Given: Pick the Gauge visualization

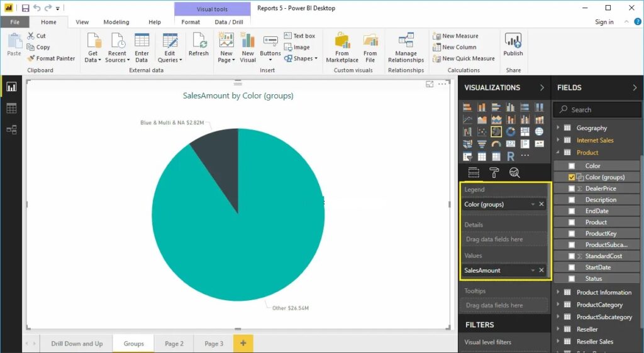Looking at the screenshot, I should point(496,144).
